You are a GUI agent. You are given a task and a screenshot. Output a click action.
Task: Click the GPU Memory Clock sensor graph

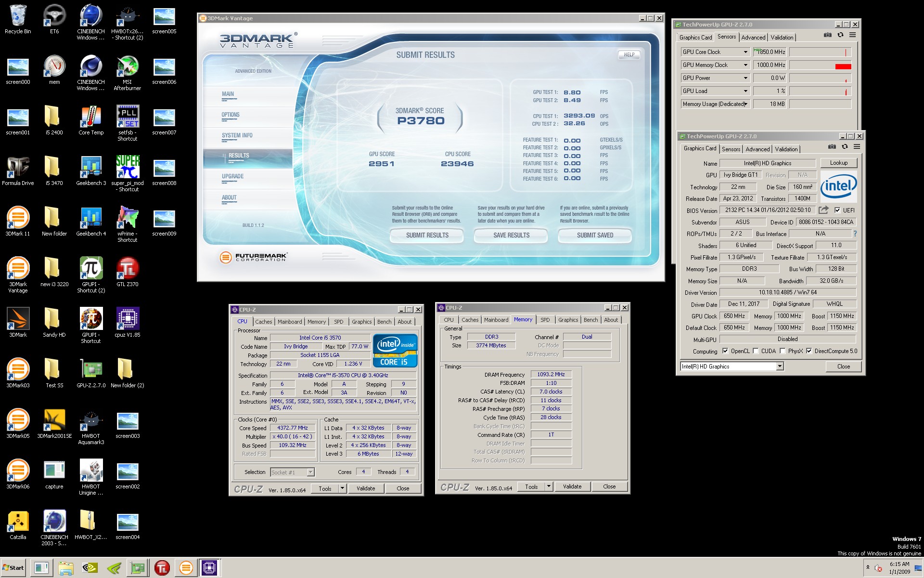(820, 65)
